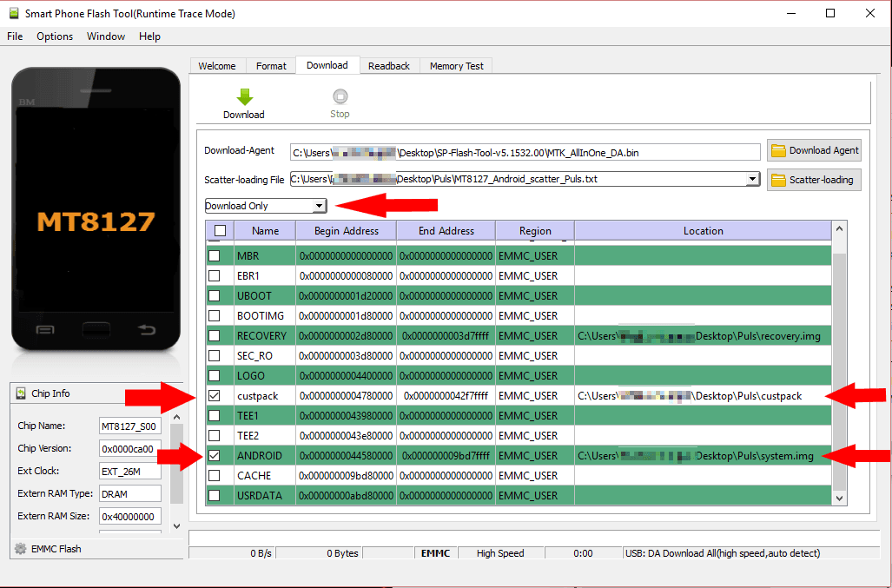Check the RECOVERY partition checkbox
Viewport: 892px width, 588px height.
215,335
